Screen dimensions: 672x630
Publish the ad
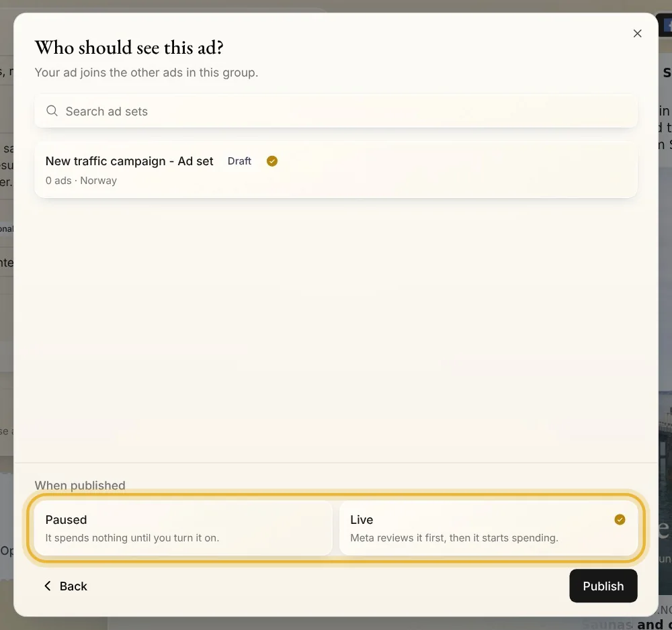603,586
